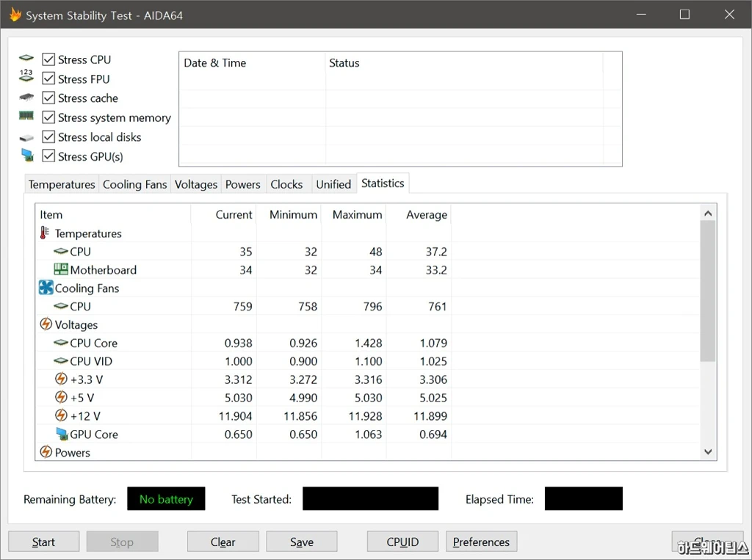Click the 37.2 CPU average temperature value
Viewport: 752px width, 560px height.
436,252
